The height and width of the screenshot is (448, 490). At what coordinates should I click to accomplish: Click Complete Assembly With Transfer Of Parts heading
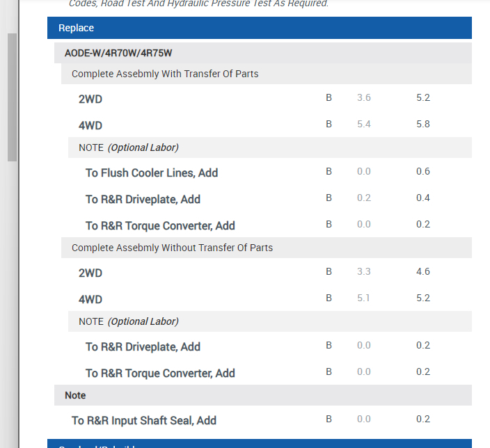tap(165, 74)
